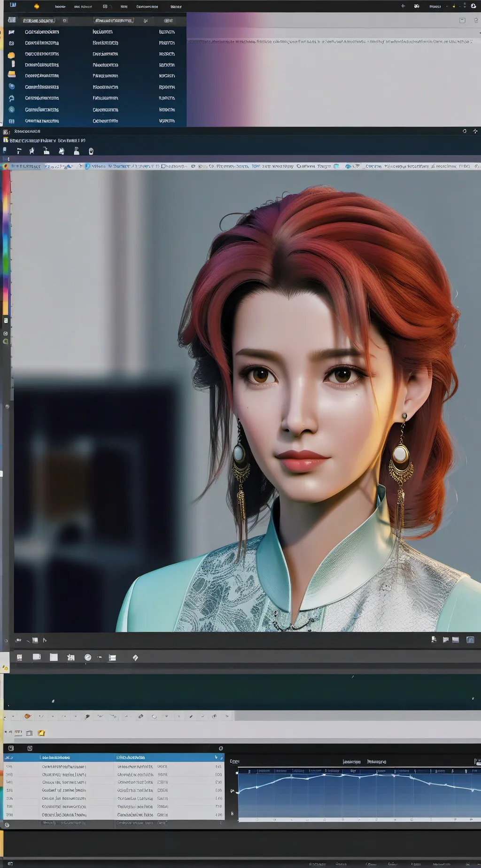Click the red striped icon below the light gray toolbar

(18, 732)
